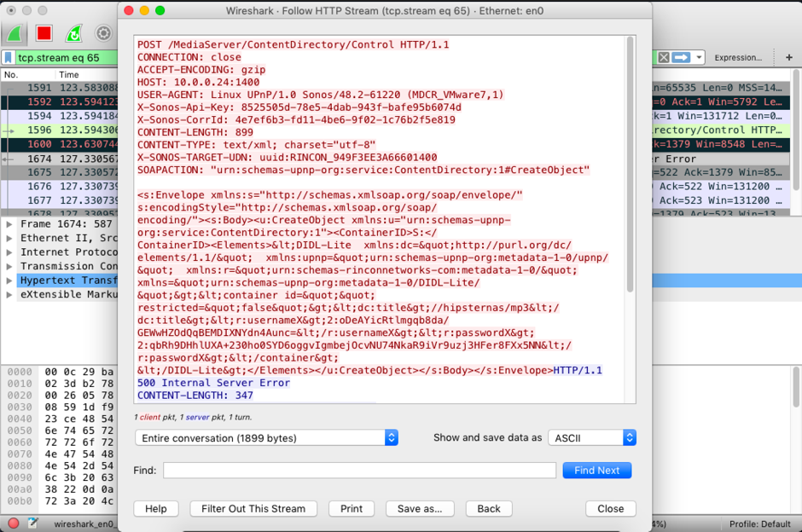802x532 pixels.
Task: Click the Find Next button
Action: tap(597, 470)
